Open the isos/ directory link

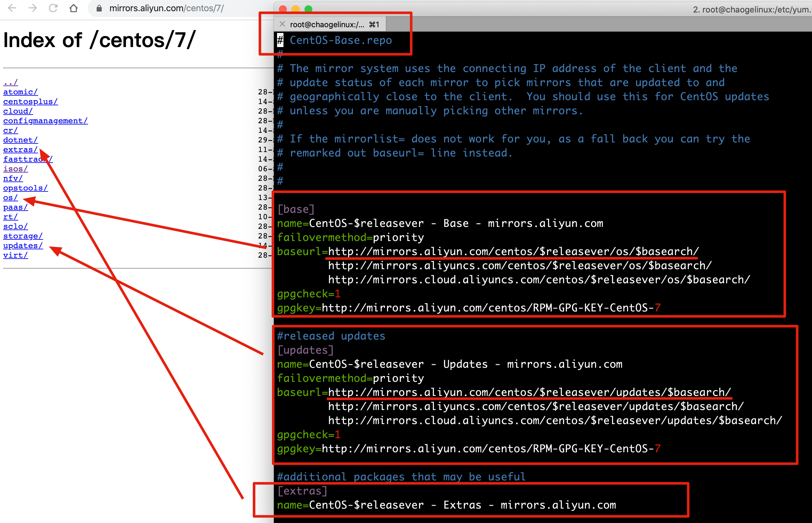[x=15, y=169]
